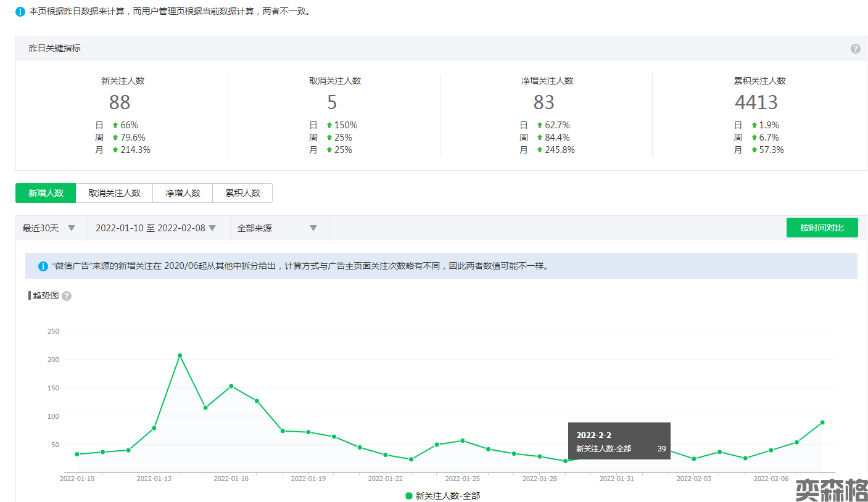Select the 净增人数 tab
Image resolution: width=868 pixels, height=502 pixels.
183,193
